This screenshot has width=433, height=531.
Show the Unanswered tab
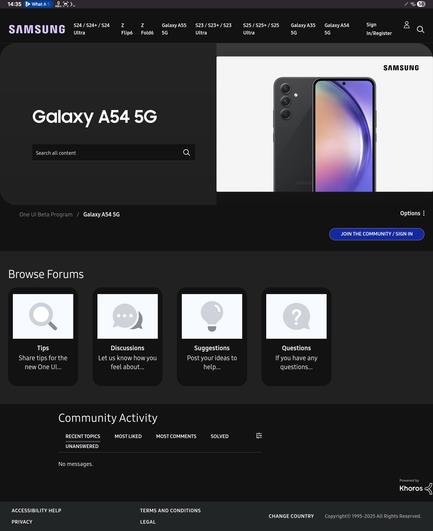tap(82, 446)
